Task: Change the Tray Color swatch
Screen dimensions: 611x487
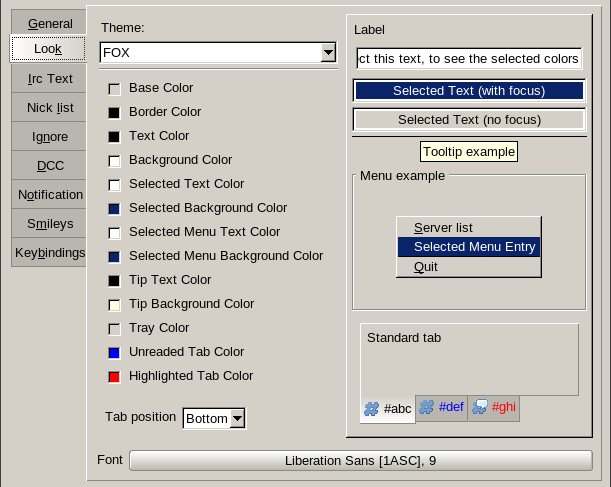Action: click(x=114, y=329)
